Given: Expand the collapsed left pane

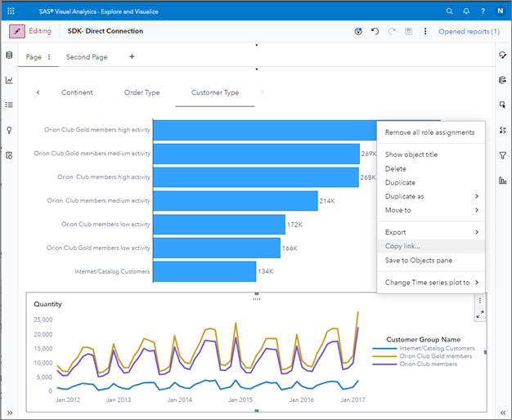Looking at the screenshot, I should pos(9,413).
